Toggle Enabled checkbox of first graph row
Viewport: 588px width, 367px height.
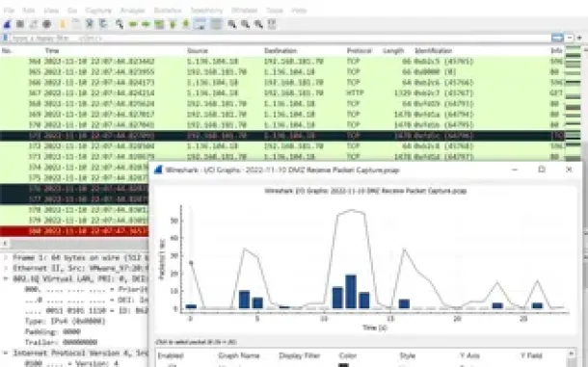pyautogui.click(x=173, y=365)
